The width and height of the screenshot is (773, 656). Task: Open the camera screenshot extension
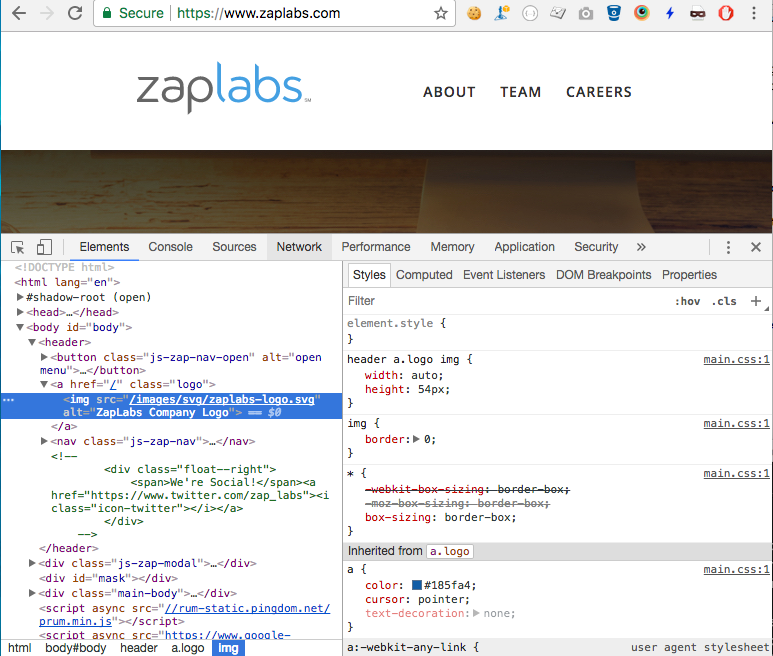586,13
